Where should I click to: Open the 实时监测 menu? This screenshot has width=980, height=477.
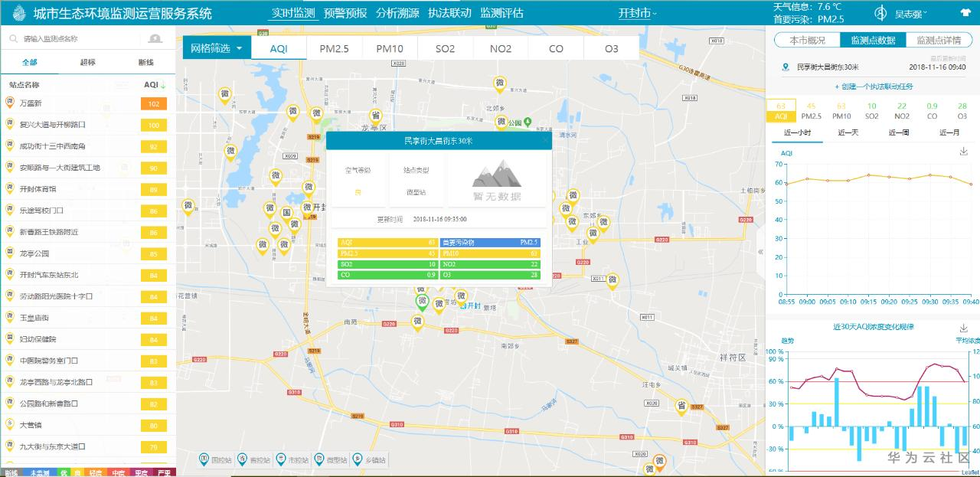click(x=293, y=13)
